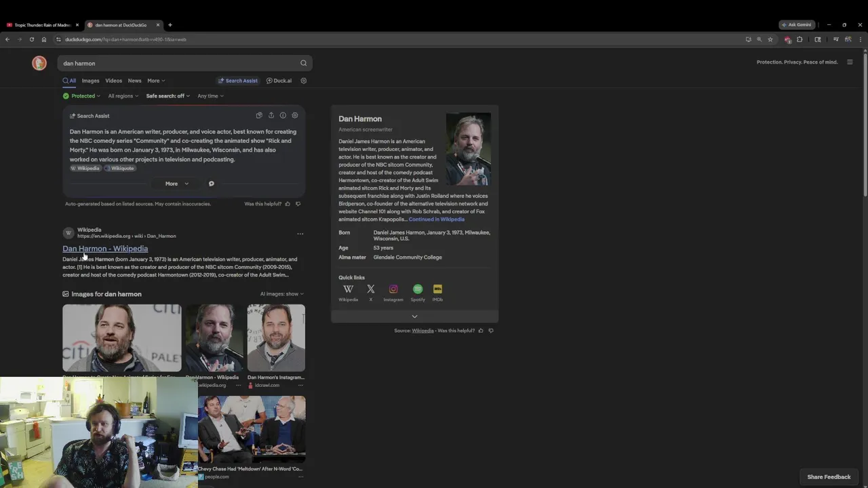Switch to Videos search tab
This screenshot has height=488, width=868.
pyautogui.click(x=113, y=81)
